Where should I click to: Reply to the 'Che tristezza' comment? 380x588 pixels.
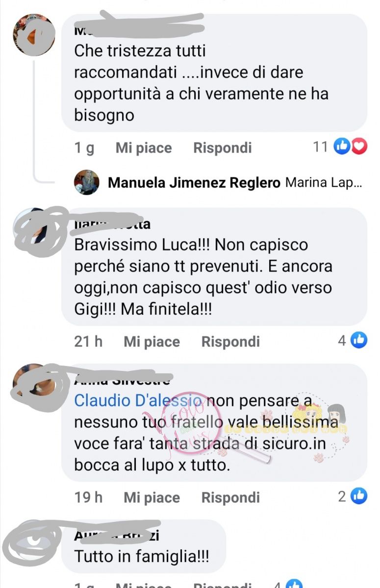coord(223,147)
